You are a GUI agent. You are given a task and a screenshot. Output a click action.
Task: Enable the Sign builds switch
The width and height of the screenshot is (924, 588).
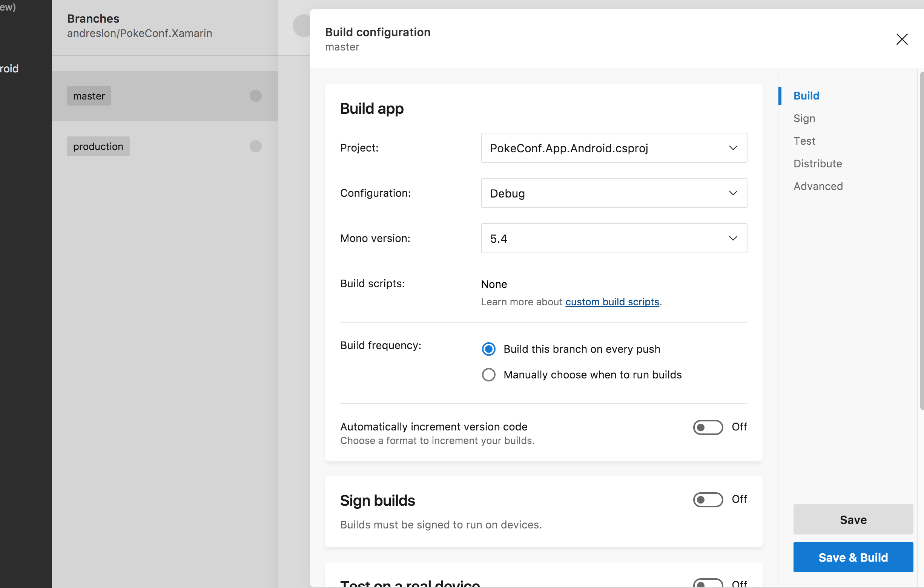(x=707, y=499)
